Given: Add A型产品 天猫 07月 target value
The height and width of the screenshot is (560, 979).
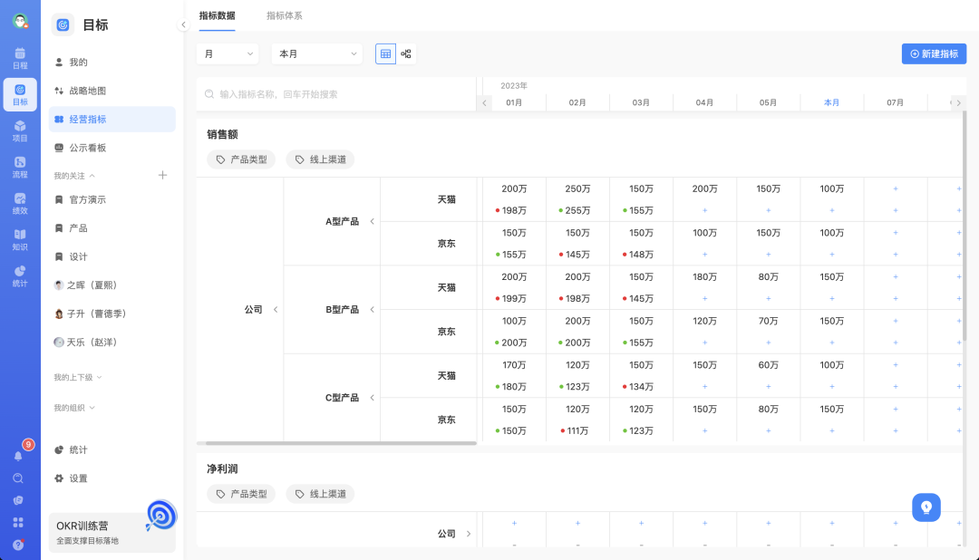Looking at the screenshot, I should [x=896, y=188].
